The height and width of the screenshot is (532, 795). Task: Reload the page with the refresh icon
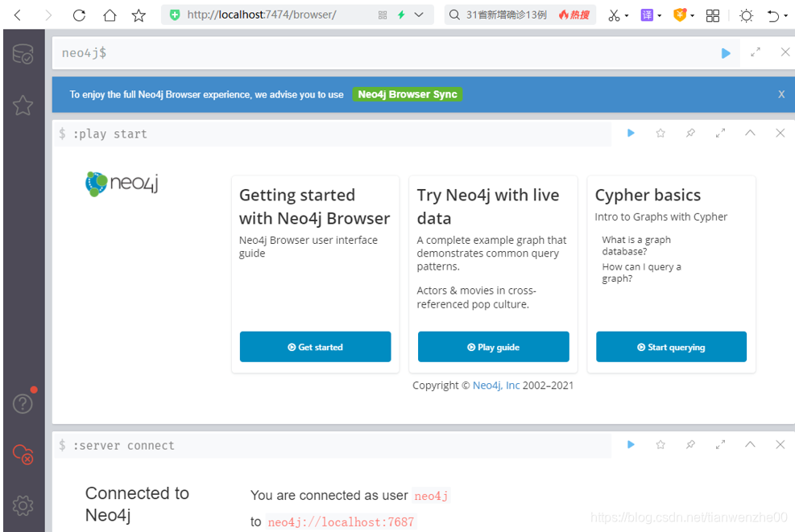(78, 14)
